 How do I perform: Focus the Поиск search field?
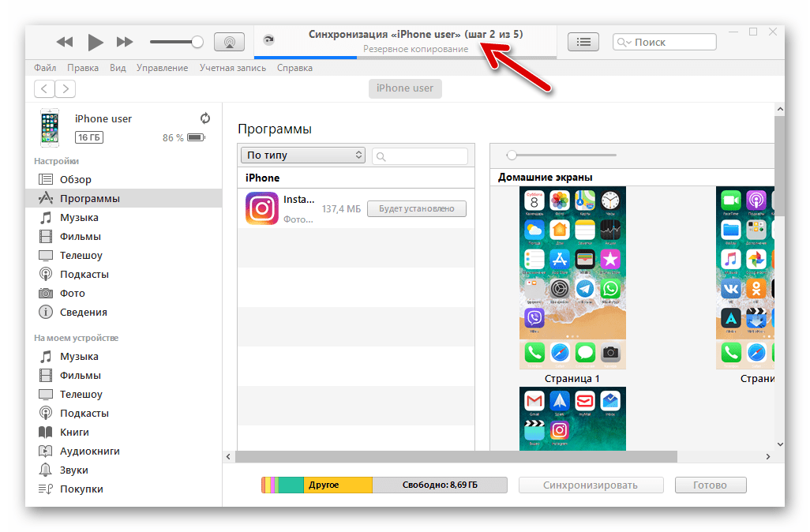664,42
